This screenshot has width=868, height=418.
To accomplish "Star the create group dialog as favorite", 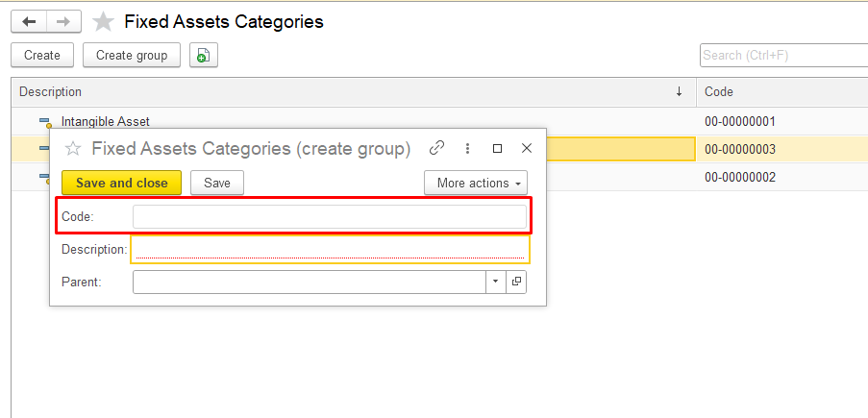I will point(72,149).
